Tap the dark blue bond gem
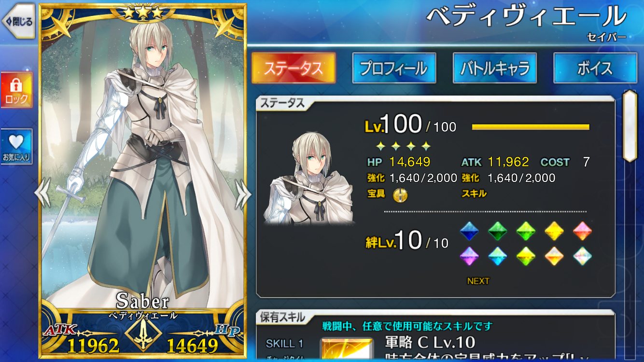Image resolution: width=644 pixels, height=362 pixels. [468, 231]
